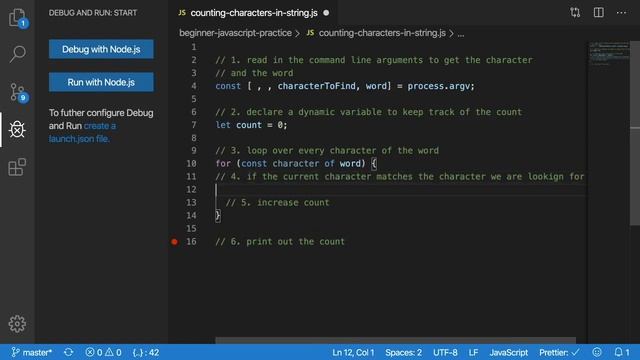Close the unsaved file via the tab dot
This screenshot has height=360, width=640.
click(x=326, y=13)
